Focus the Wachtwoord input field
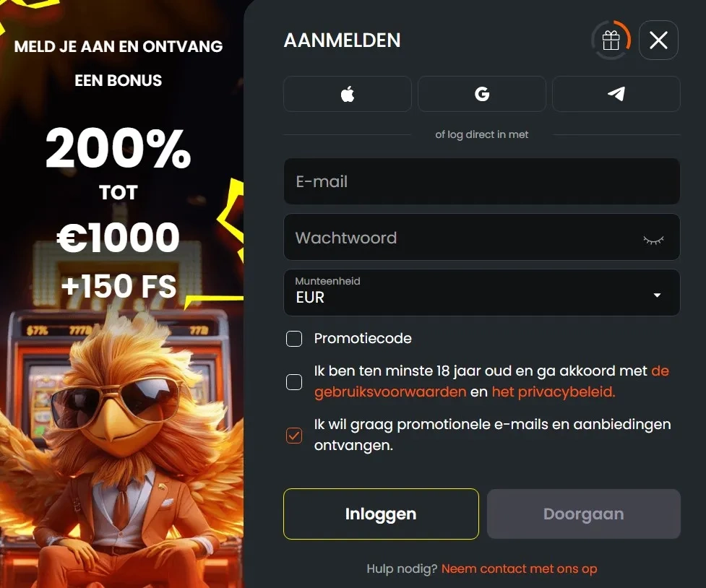This screenshot has width=706, height=588. (x=482, y=237)
